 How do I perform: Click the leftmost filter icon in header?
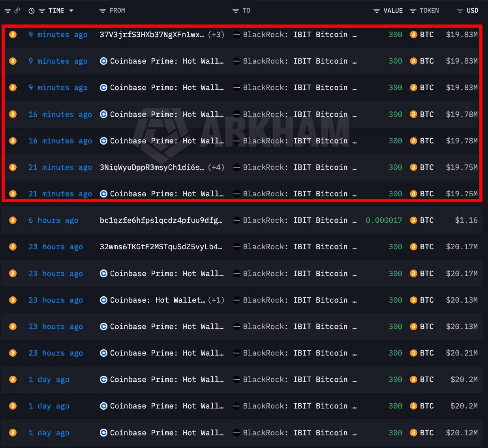point(8,11)
